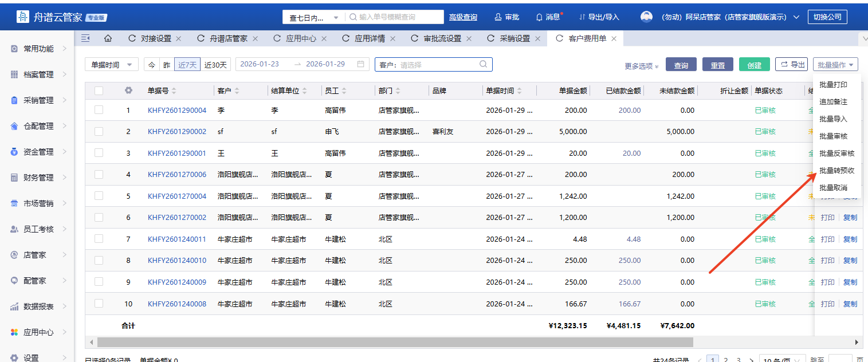Choose 批量转预收 from batch menu

click(836, 171)
